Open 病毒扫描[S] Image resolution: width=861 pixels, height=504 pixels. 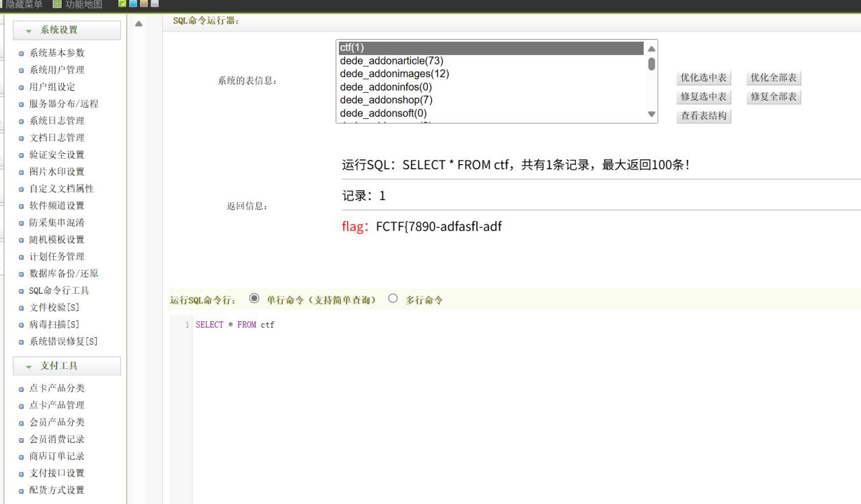point(54,325)
